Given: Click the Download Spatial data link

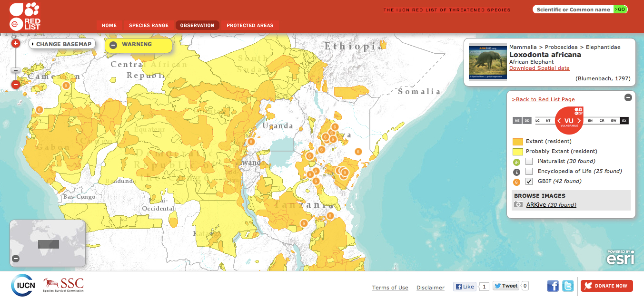Looking at the screenshot, I should coord(539,68).
